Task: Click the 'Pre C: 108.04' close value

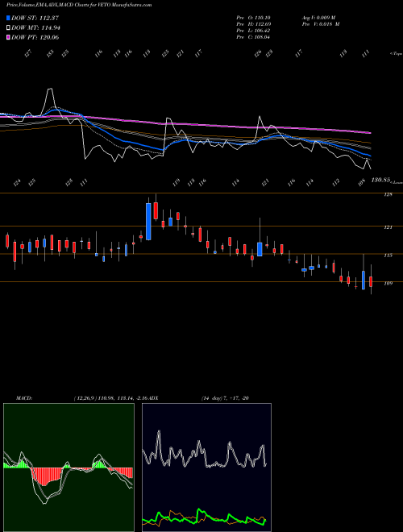Action: [x=253, y=37]
